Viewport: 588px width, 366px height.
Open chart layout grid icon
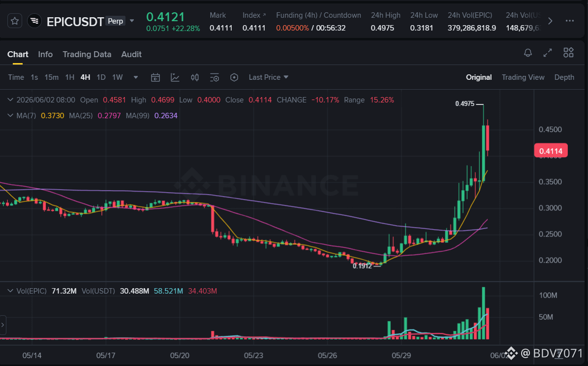tap(568, 53)
